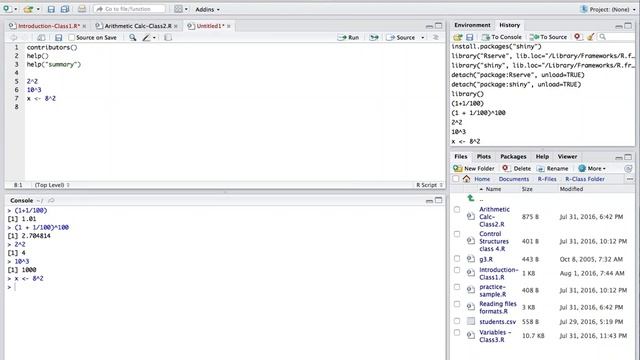Open the workspace panes layout dropdown

(x=181, y=9)
